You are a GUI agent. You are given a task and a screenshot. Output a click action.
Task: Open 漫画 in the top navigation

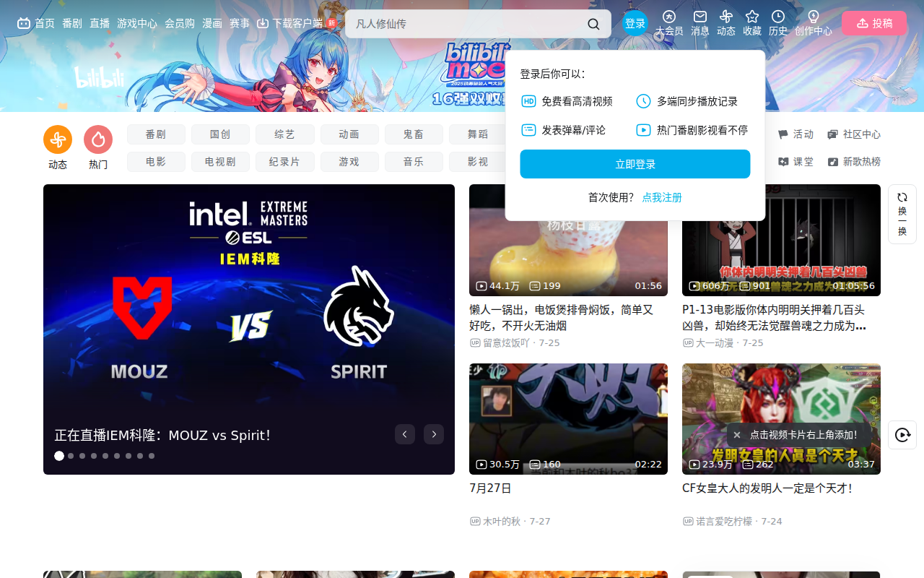point(212,23)
